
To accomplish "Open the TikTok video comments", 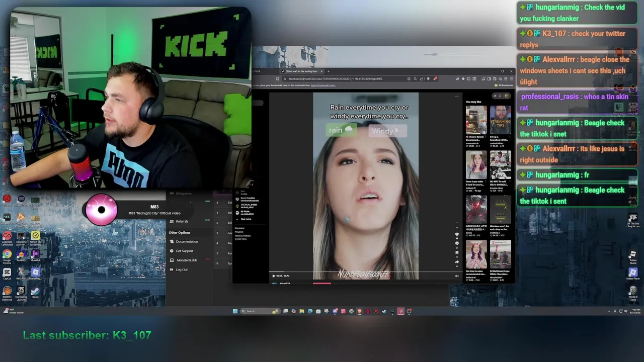I will 457,243.
